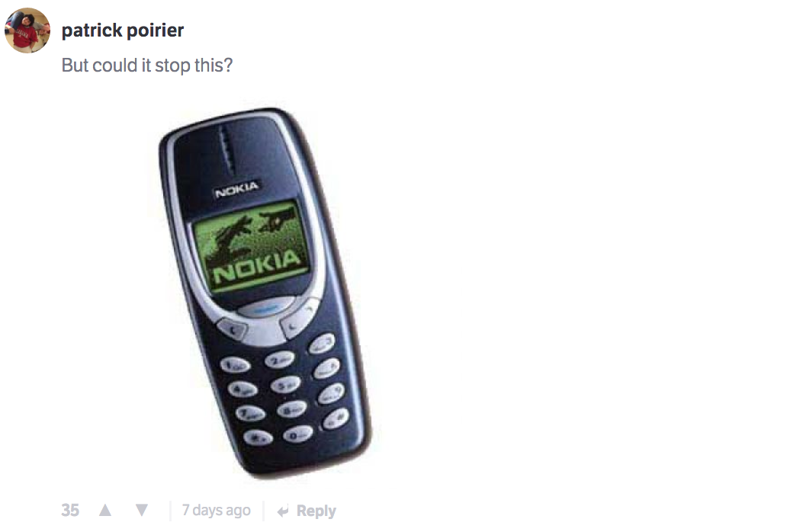Upvote patrick poirier's comment
This screenshot has height=532, width=803.
tap(105, 510)
